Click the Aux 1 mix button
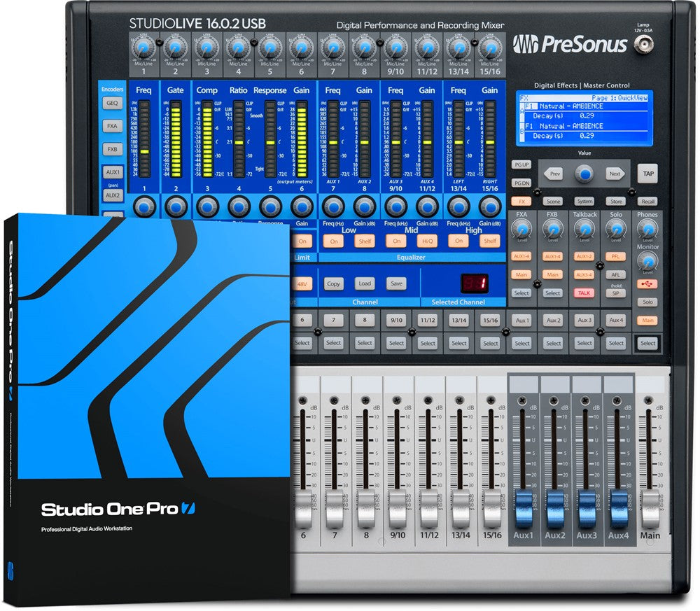 pyautogui.click(x=522, y=321)
